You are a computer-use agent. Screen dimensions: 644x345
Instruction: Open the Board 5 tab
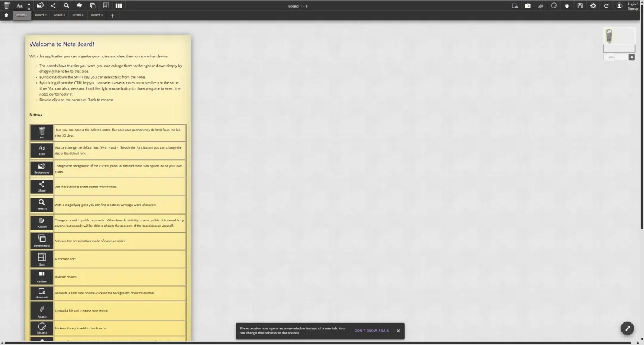tap(97, 15)
